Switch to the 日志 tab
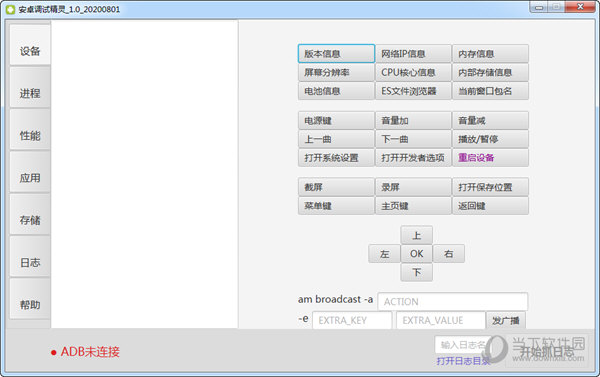The image size is (600, 377). [x=30, y=257]
